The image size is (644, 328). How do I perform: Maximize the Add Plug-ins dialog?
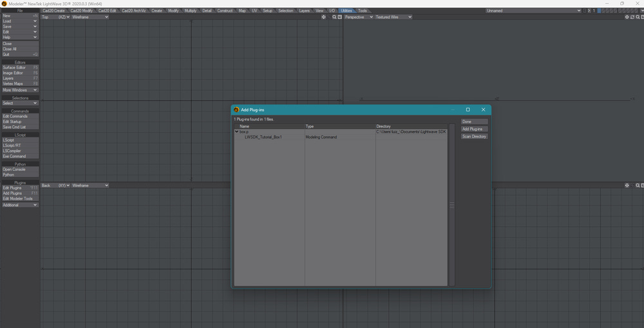(x=468, y=110)
